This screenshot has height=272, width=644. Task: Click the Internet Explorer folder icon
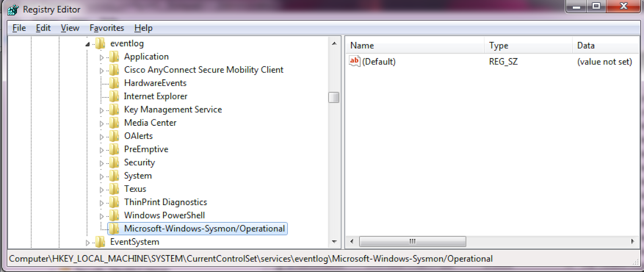coord(114,96)
